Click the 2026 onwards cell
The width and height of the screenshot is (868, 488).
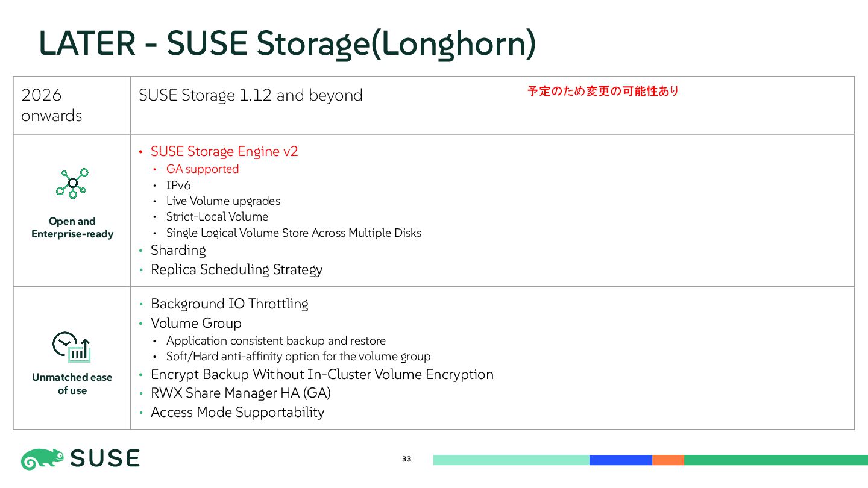(51, 105)
